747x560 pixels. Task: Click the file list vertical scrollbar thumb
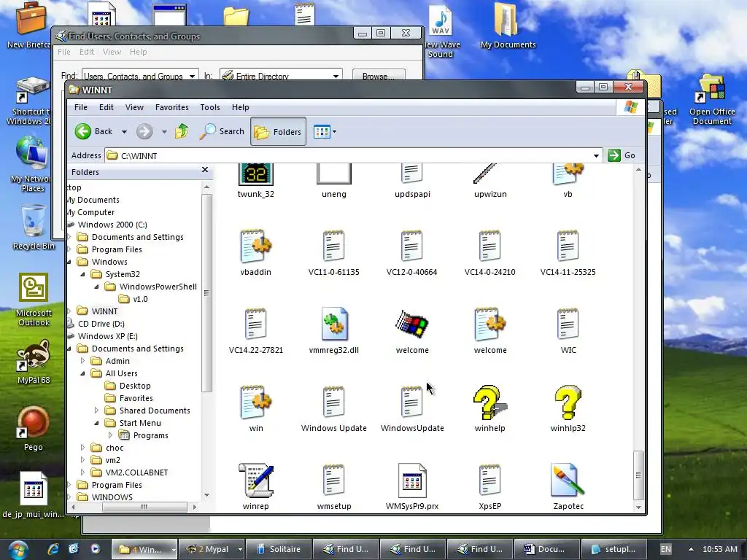638,475
